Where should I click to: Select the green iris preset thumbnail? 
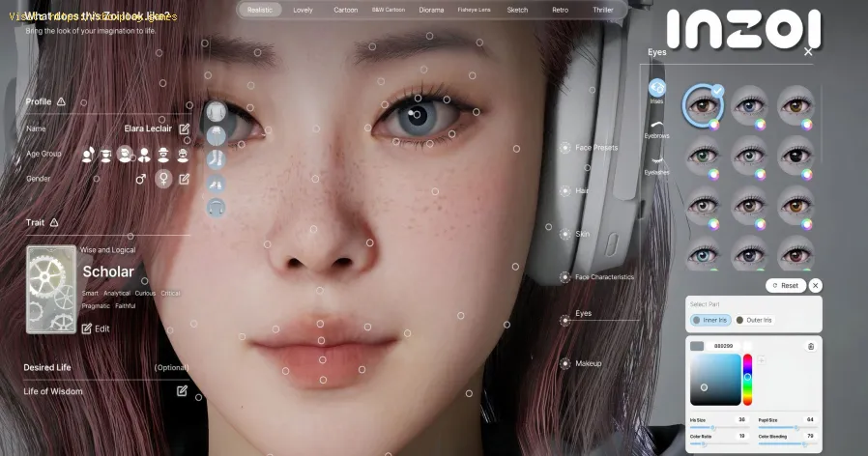coord(703,157)
